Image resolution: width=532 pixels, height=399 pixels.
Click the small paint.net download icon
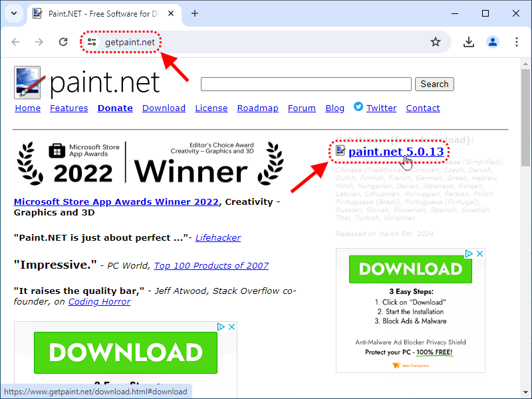click(x=340, y=150)
